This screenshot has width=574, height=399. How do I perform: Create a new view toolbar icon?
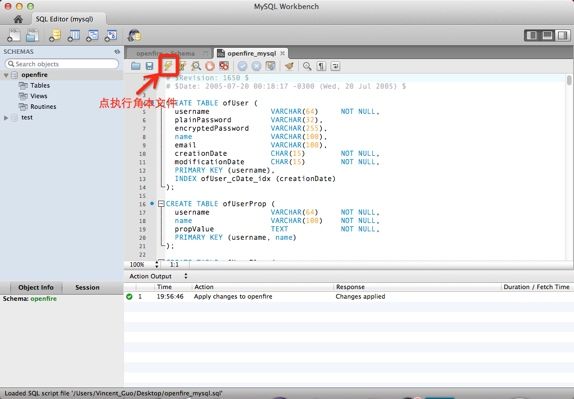(92, 36)
